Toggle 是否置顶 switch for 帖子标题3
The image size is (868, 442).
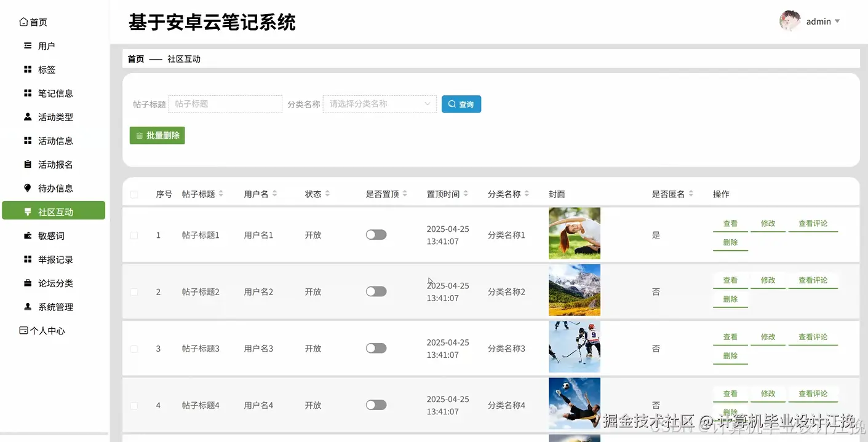click(376, 348)
